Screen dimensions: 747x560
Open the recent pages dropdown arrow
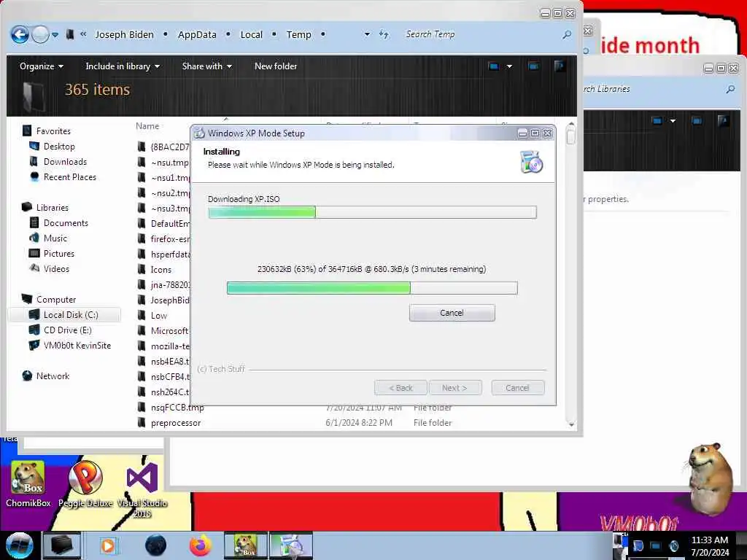click(55, 35)
